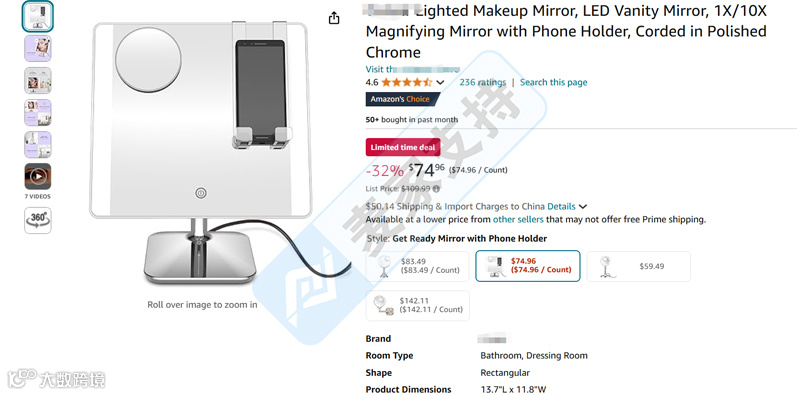Click the Limited time deal badge

[x=403, y=147]
